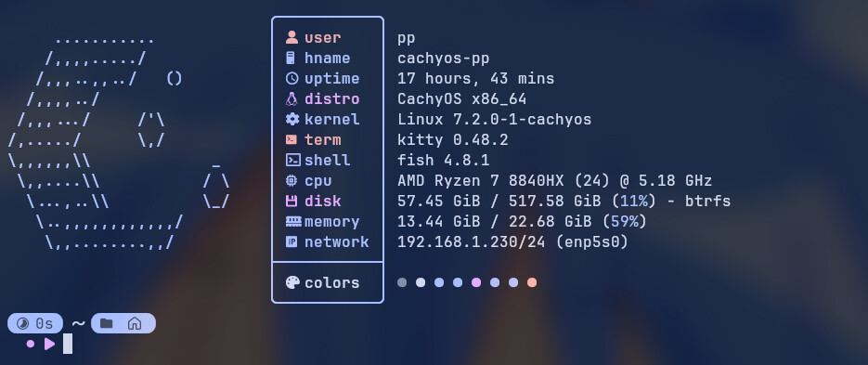This screenshot has width=868, height=365.
Task: Click the 'disk' label
Action: pyautogui.click(x=323, y=201)
